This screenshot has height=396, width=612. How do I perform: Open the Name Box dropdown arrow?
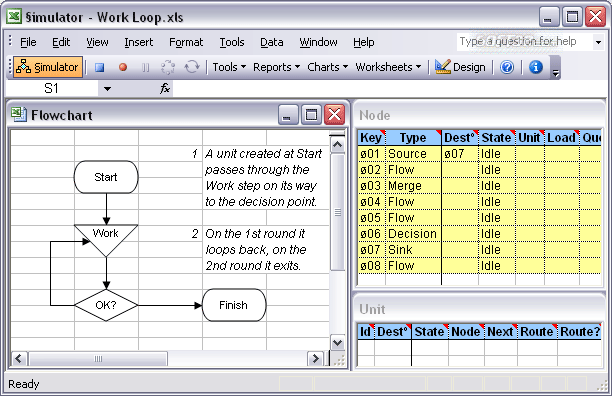coord(107,89)
